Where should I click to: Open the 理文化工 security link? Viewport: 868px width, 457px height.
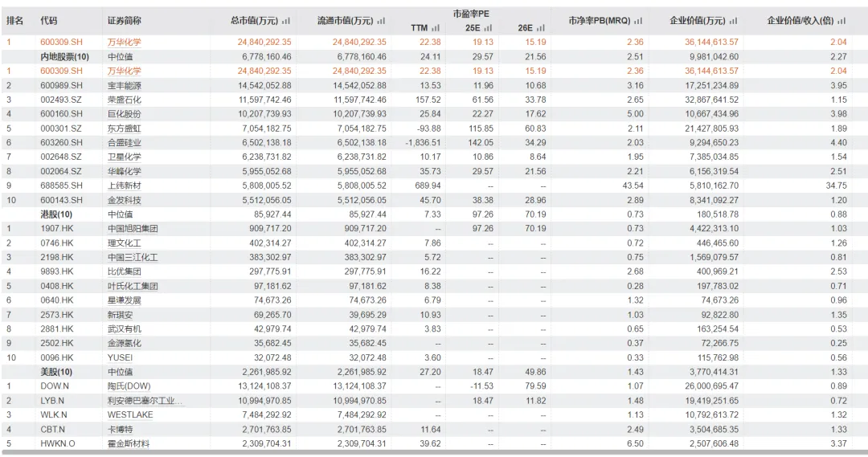(x=124, y=243)
